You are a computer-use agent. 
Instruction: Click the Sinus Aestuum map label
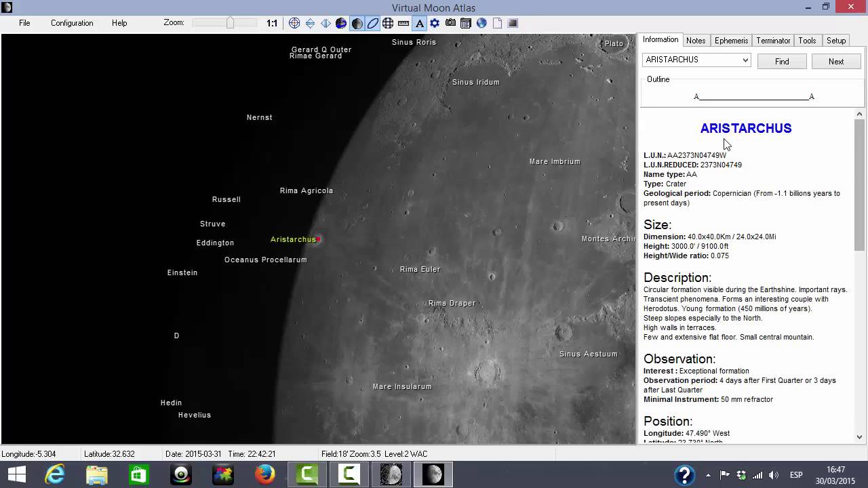588,354
